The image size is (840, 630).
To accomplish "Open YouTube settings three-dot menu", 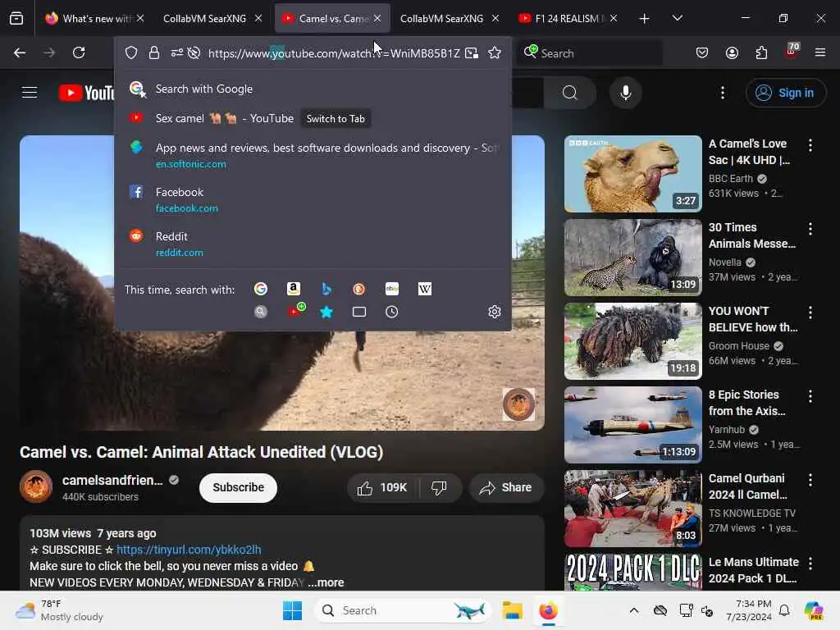I will pyautogui.click(x=723, y=93).
